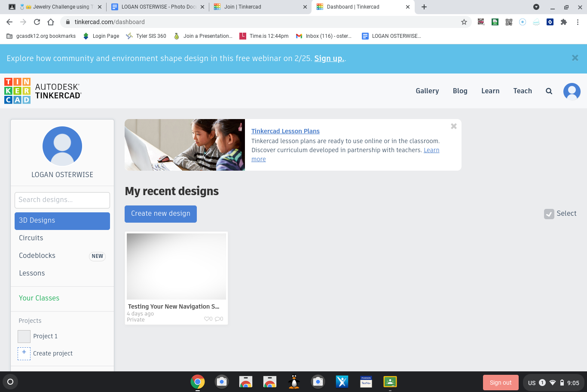Image resolution: width=587 pixels, height=392 pixels.
Task: Switch to the Jewelry Challenge tab
Action: [x=56, y=7]
